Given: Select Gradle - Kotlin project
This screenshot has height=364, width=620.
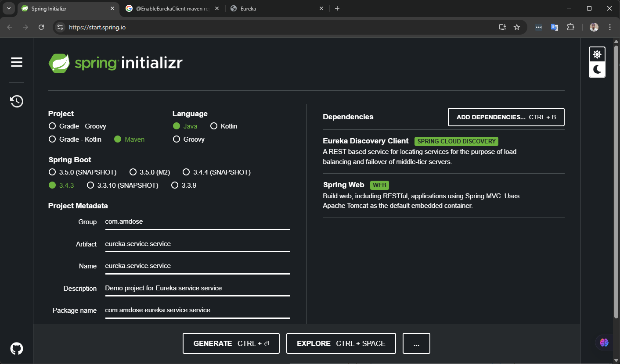Looking at the screenshot, I should point(75,139).
